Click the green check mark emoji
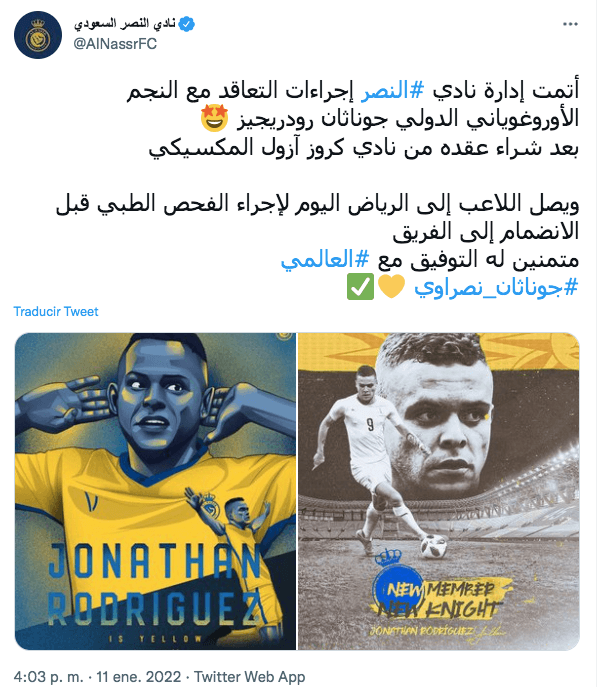 (360, 287)
